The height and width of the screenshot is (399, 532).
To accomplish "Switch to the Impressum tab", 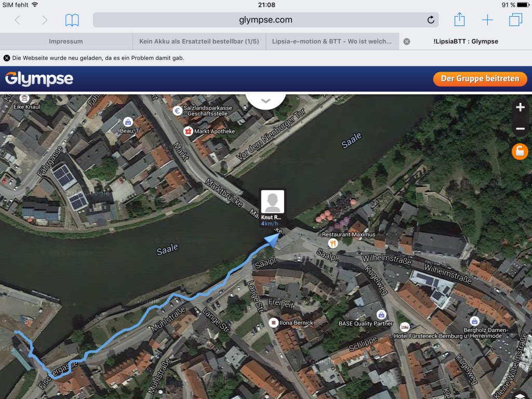I will (x=66, y=42).
